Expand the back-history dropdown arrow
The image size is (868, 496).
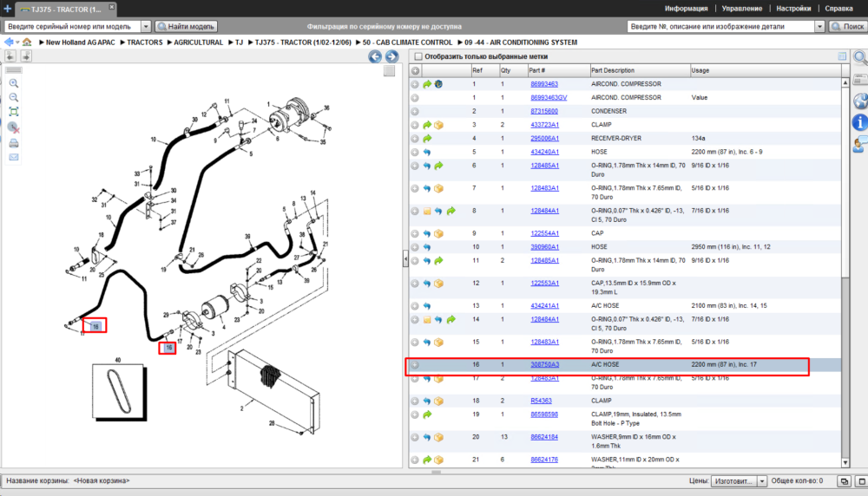(x=17, y=42)
